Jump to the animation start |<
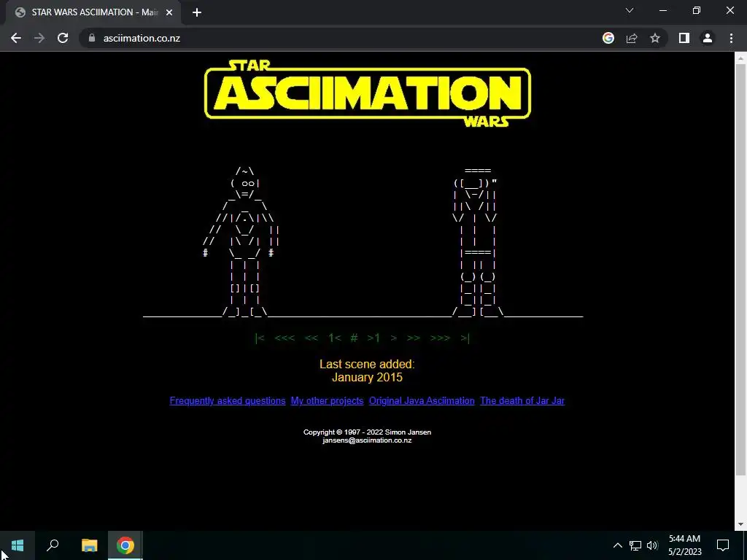Image resolution: width=747 pixels, height=560 pixels. click(x=260, y=338)
